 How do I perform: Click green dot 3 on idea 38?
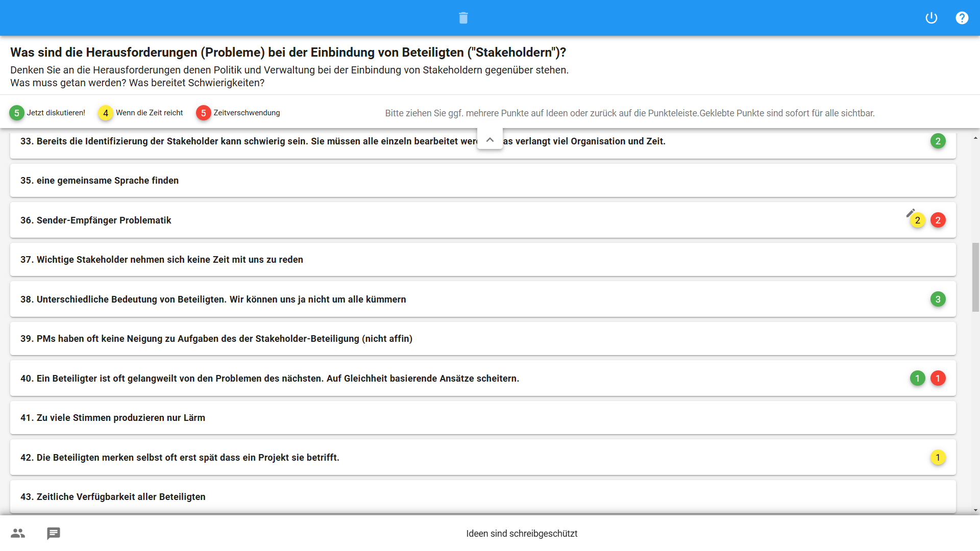click(x=938, y=299)
